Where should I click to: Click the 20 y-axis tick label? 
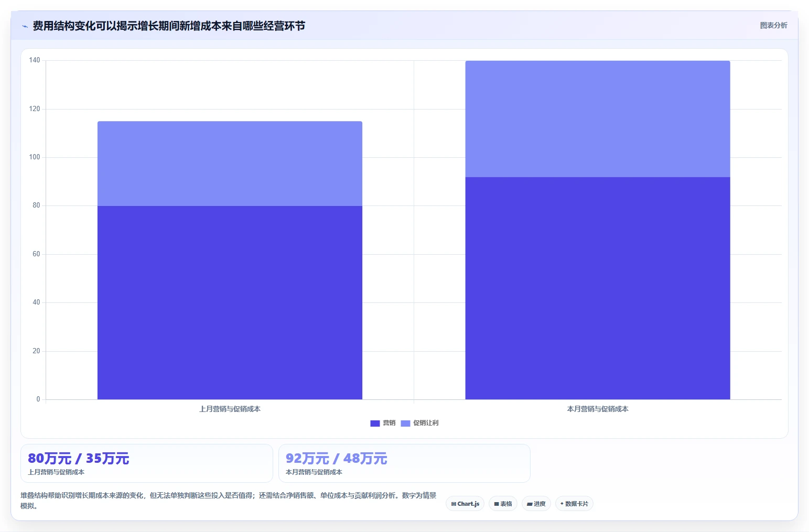[36, 351]
